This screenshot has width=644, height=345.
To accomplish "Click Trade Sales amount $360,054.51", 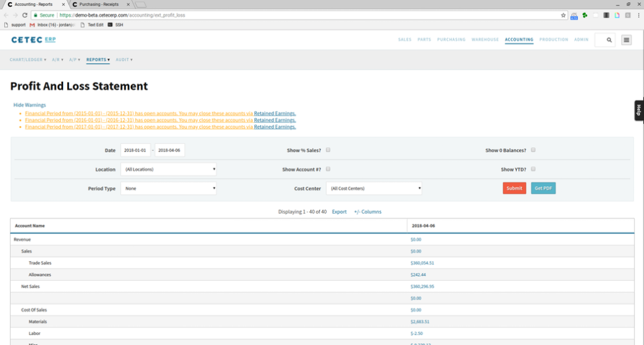I will 422,263.
